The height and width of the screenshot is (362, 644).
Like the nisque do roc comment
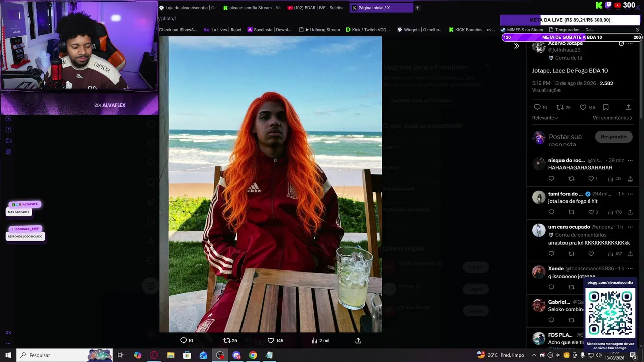pos(591,179)
